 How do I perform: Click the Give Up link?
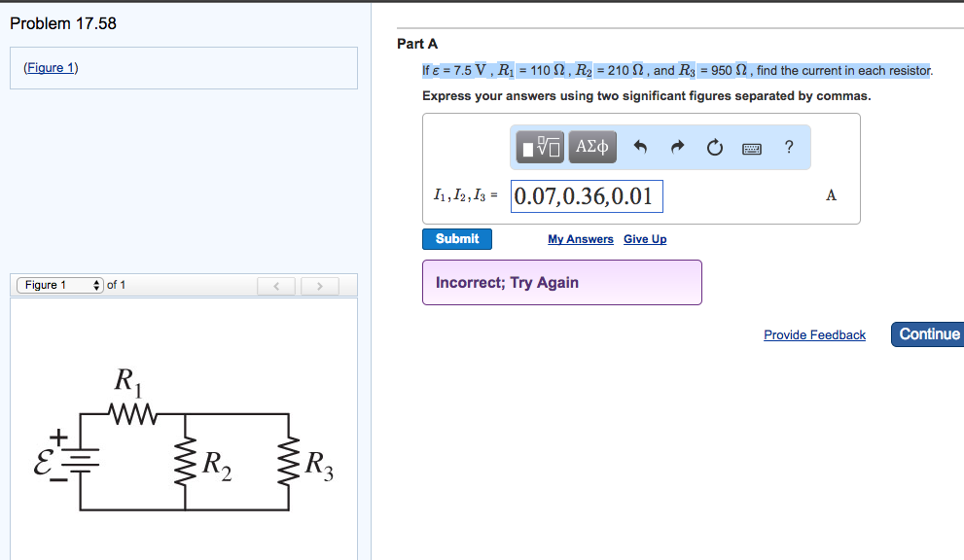click(x=644, y=238)
